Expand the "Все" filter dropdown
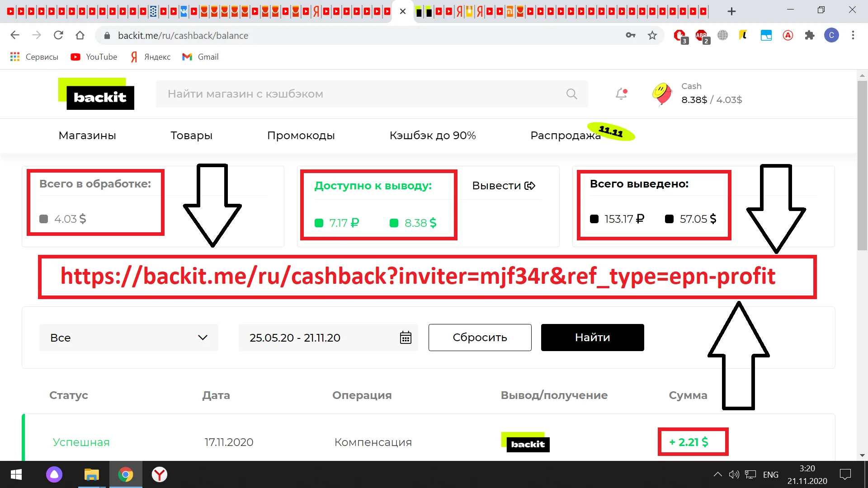 tap(128, 338)
